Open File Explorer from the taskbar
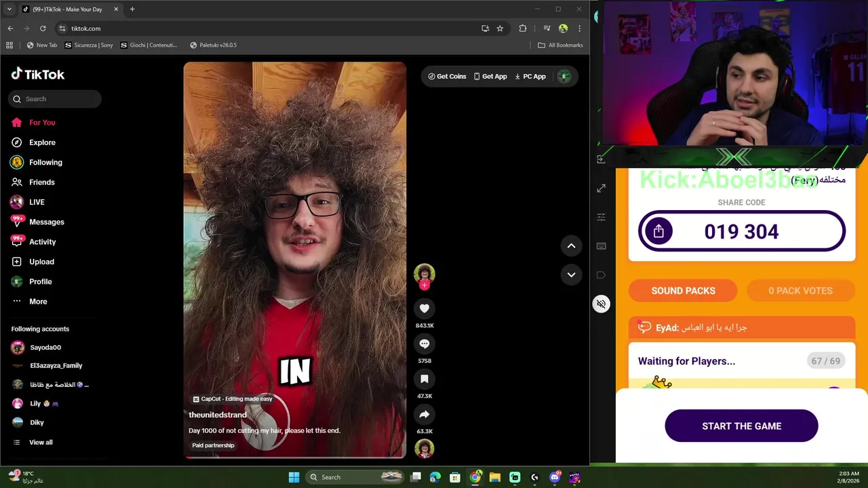The height and width of the screenshot is (488, 868). (495, 477)
